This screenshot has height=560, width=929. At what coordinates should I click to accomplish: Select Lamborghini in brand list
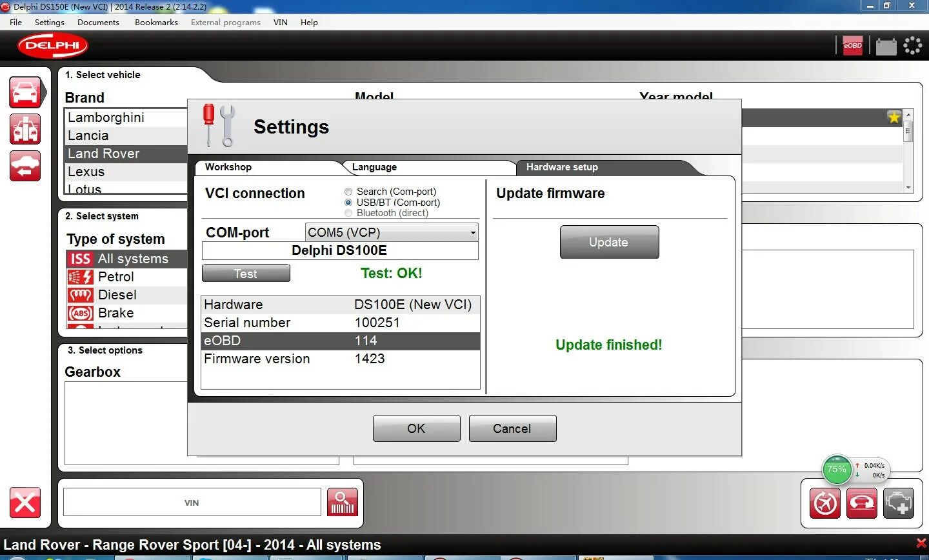pyautogui.click(x=126, y=117)
